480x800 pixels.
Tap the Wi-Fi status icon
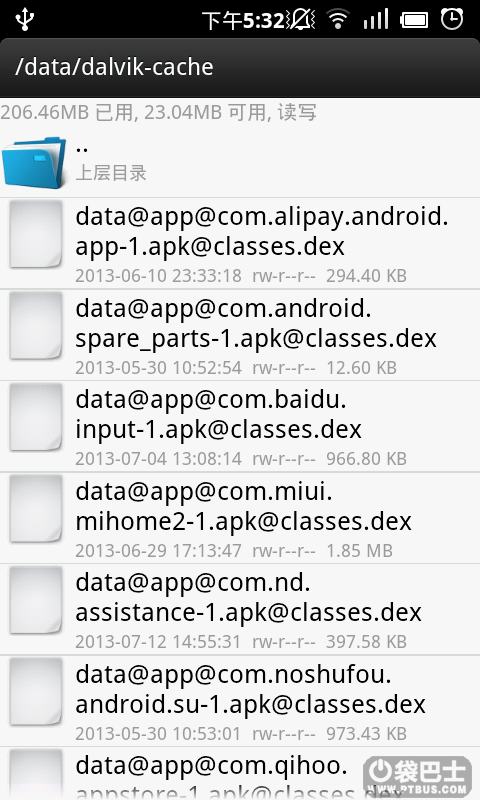click(x=337, y=20)
